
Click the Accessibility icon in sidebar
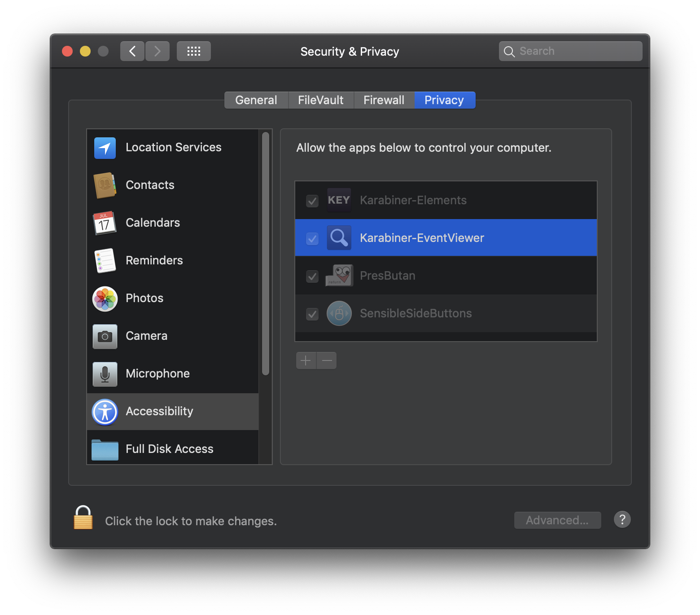click(105, 412)
